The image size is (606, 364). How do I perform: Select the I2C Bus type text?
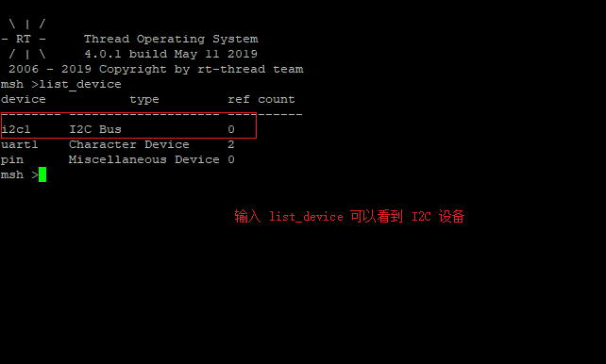pyautogui.click(x=95, y=129)
